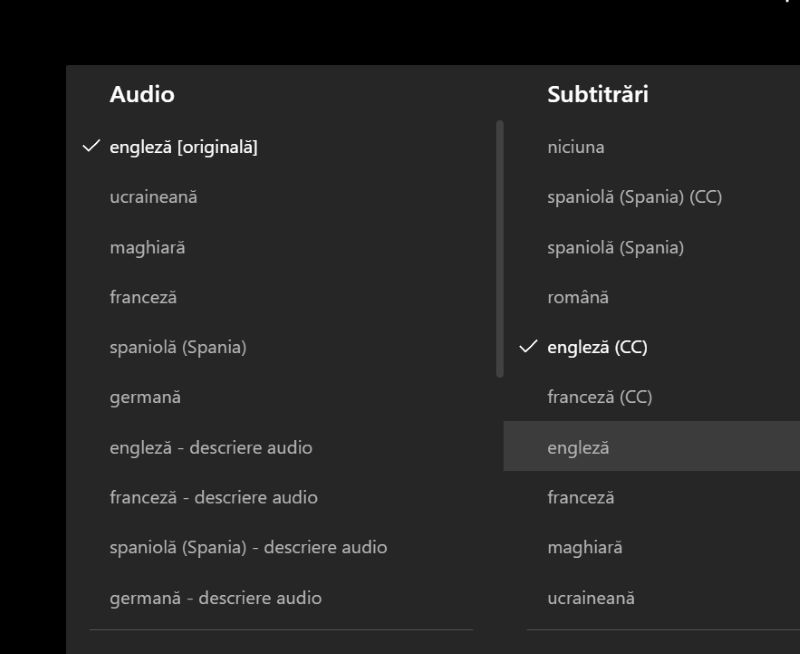The image size is (800, 654).
Task: Choose spaniolă (Spania) - descriere audio
Action: 248,547
